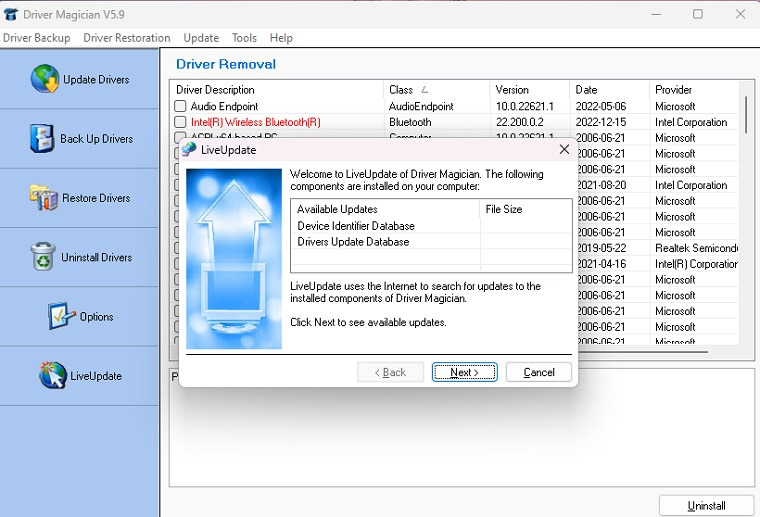Open the Update menu
Viewport: 760px width, 517px height.
[x=201, y=38]
